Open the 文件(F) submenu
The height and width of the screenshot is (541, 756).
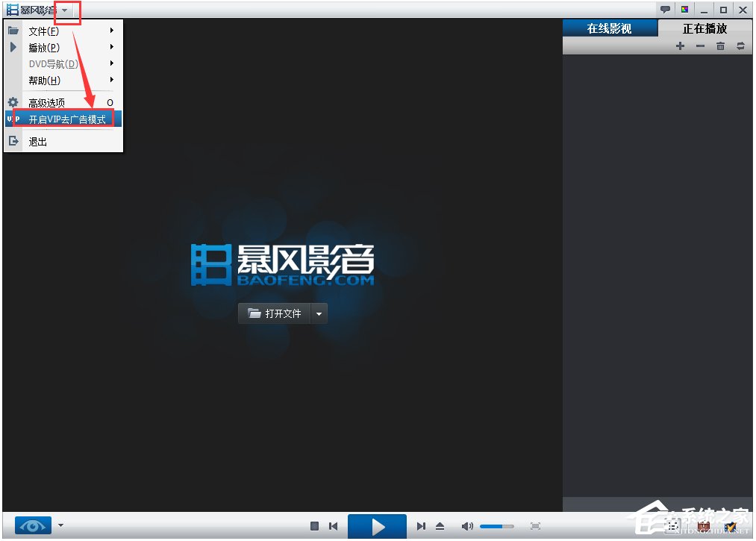pyautogui.click(x=63, y=31)
